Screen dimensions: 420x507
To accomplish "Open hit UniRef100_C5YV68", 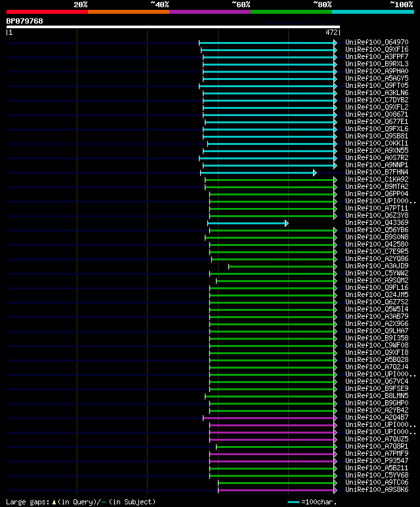I will [377, 476].
